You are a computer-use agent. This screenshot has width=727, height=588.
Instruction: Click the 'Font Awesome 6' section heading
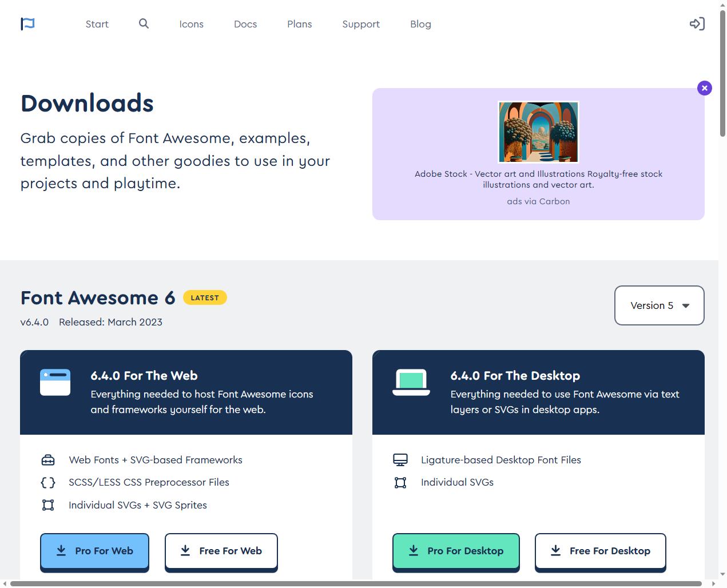click(x=98, y=298)
